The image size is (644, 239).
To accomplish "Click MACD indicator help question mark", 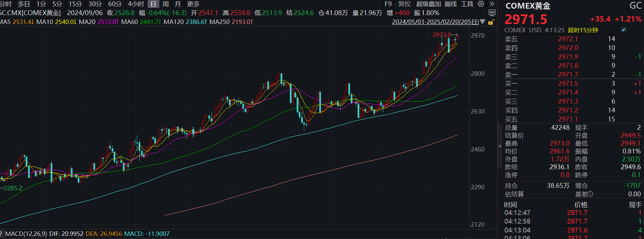I will (x=1, y=234).
